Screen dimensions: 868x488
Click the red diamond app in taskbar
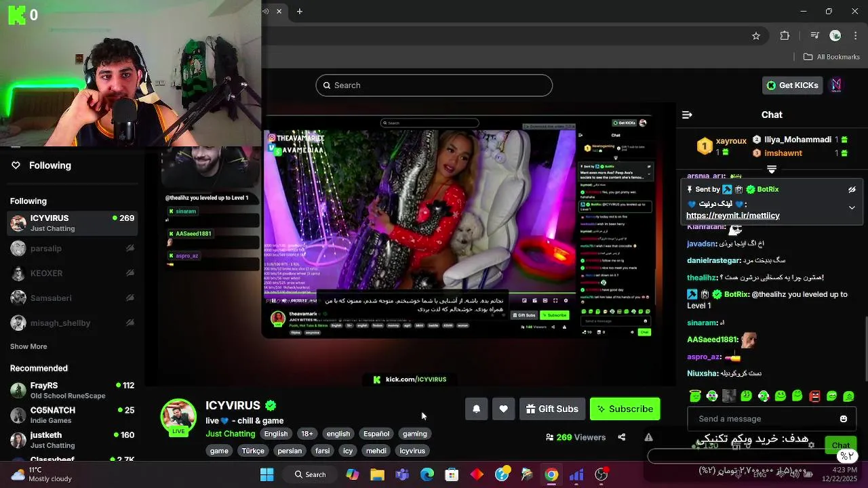477,474
